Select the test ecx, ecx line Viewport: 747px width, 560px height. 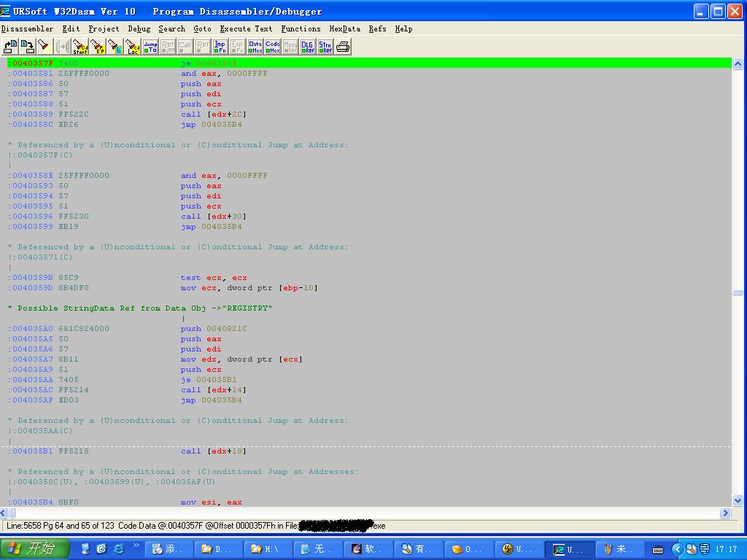tap(369, 278)
